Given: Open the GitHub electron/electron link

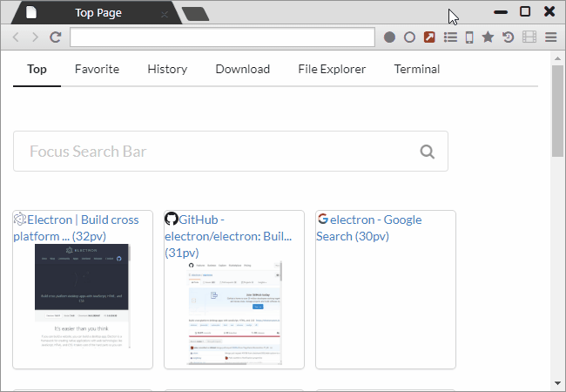Looking at the screenshot, I should [228, 236].
